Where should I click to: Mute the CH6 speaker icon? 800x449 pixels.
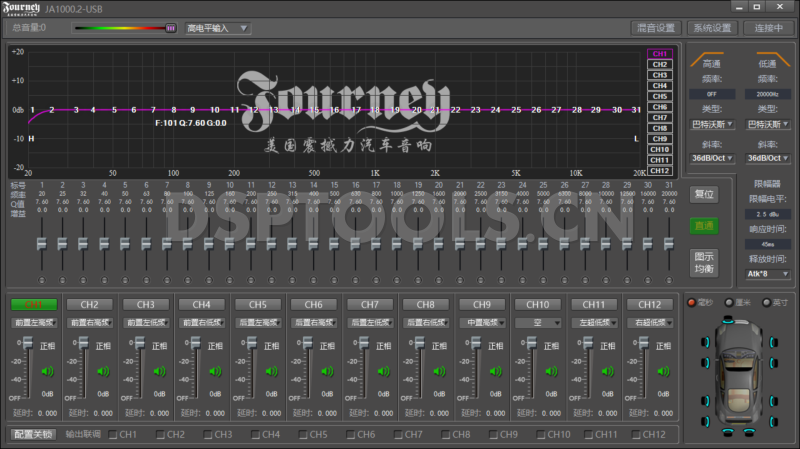[x=328, y=371]
